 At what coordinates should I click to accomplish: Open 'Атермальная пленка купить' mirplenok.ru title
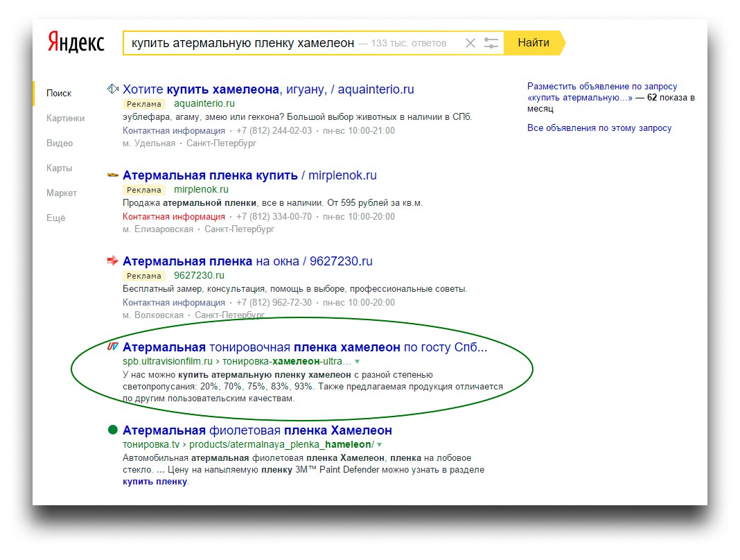[x=249, y=175]
